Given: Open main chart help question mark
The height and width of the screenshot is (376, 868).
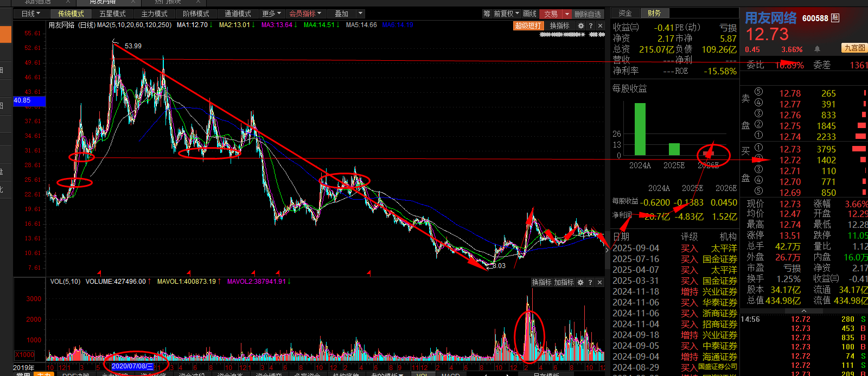Looking at the screenshot, I should pyautogui.click(x=591, y=26).
